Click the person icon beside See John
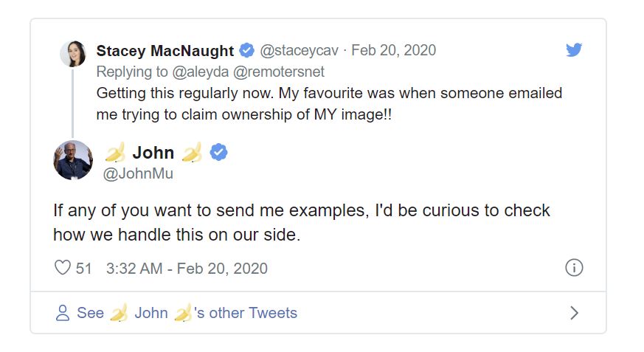Image resolution: width=644 pixels, height=352 pixels. pos(63,313)
